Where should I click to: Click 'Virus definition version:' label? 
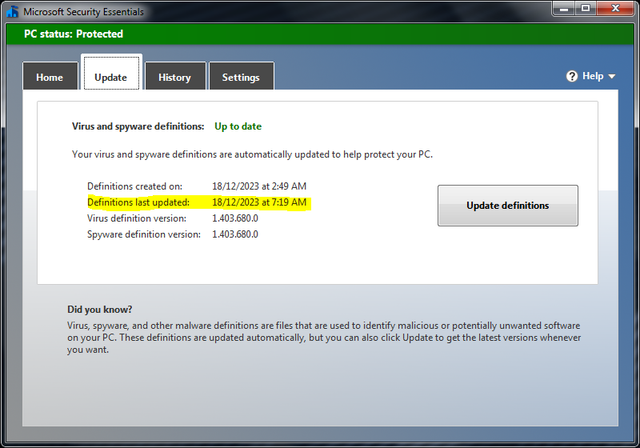click(x=137, y=218)
